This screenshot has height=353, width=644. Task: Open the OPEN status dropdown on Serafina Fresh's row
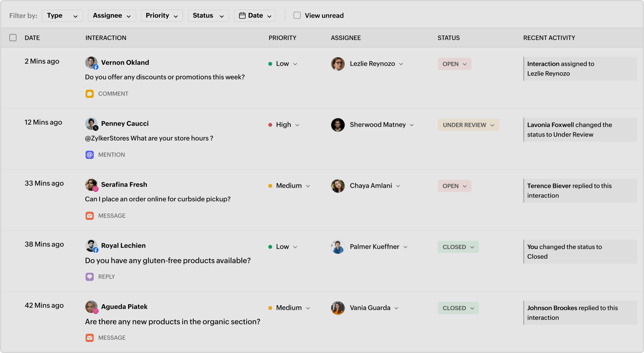[454, 186]
